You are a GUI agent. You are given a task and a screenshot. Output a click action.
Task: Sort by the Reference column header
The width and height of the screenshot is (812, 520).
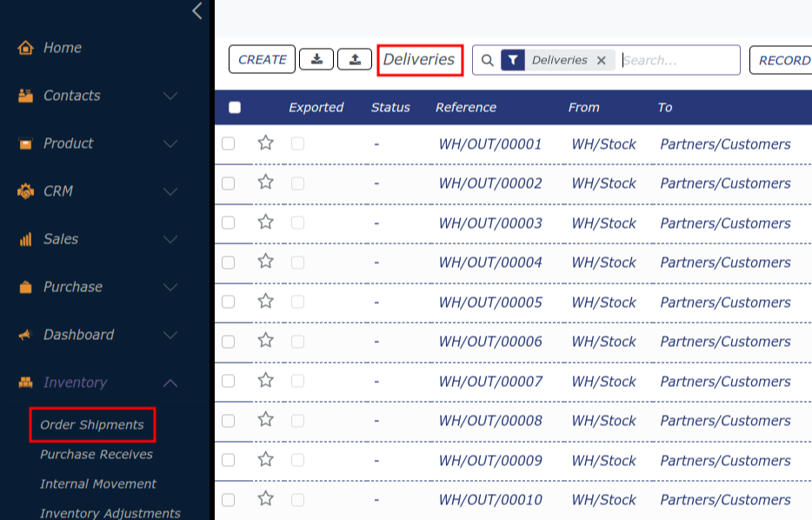[x=466, y=107]
